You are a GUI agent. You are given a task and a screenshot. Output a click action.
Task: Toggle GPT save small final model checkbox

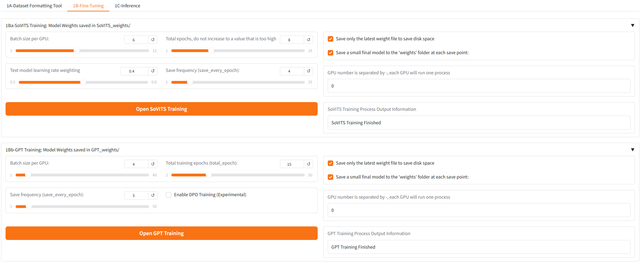(x=330, y=177)
